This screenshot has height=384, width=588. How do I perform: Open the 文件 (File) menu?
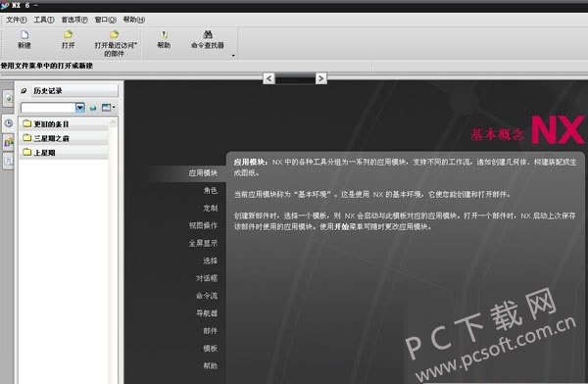pyautogui.click(x=16, y=20)
